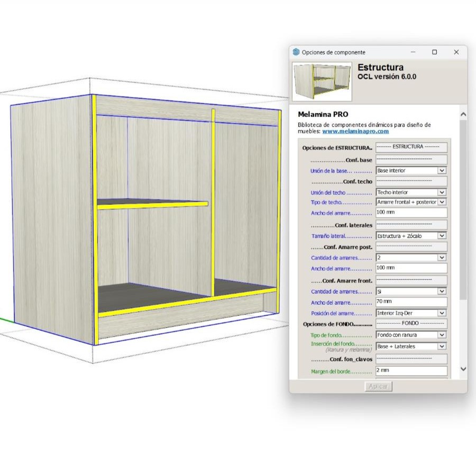Expand the Unión del techo dropdown
Viewport: 476px width, 476px height.
411,193
